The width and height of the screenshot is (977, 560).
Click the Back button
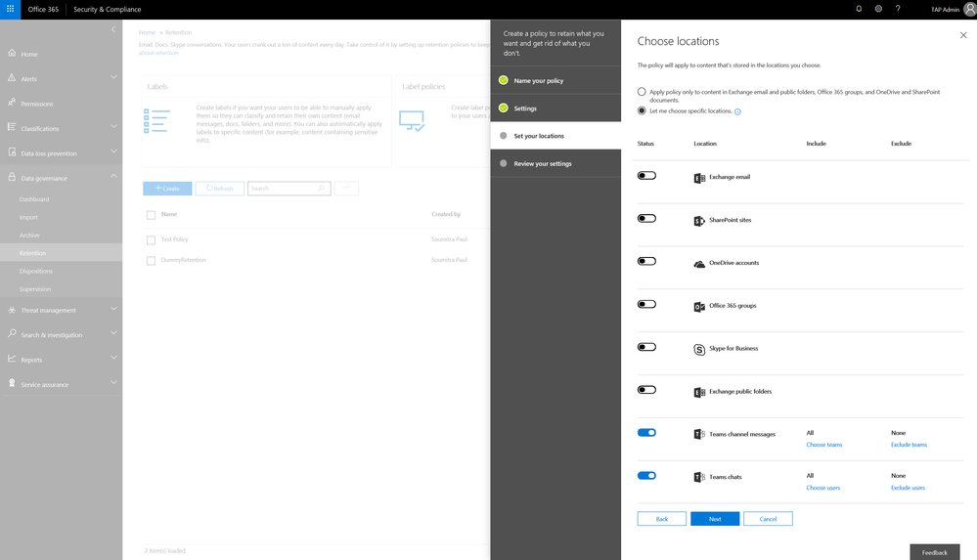point(662,519)
